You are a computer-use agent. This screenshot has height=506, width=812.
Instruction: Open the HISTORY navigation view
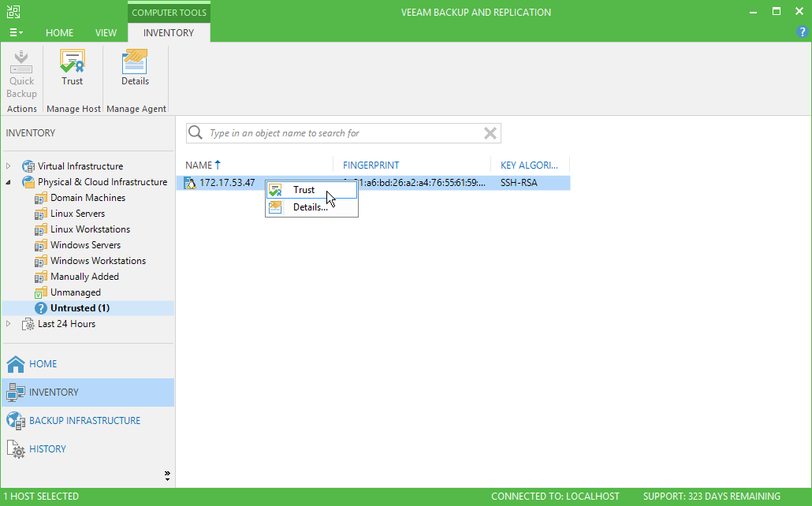click(88, 449)
